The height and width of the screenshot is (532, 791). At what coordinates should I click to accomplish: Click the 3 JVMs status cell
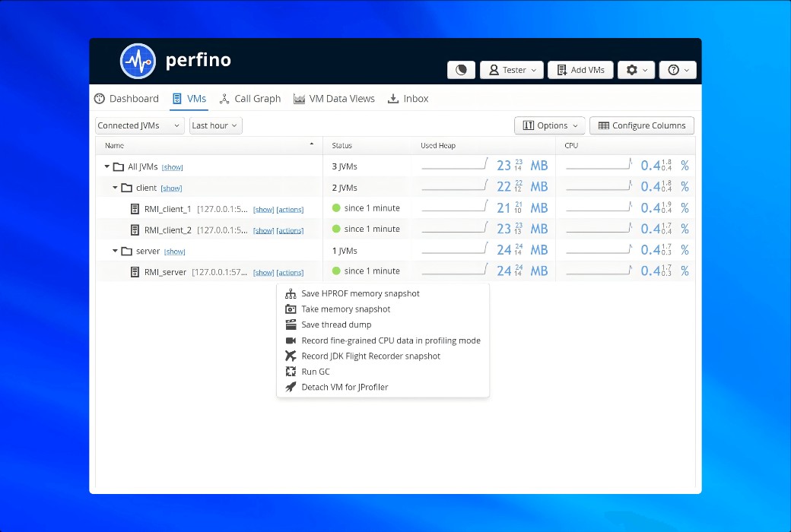pyautogui.click(x=345, y=166)
